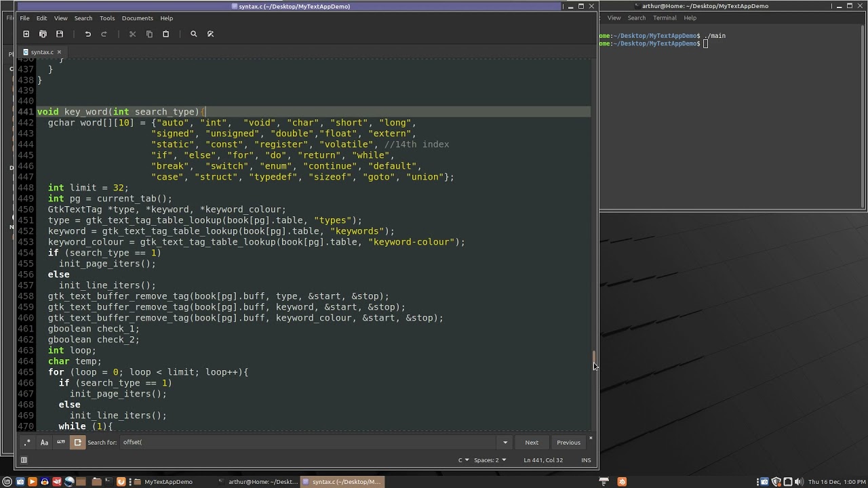Viewport: 868px width, 488px height.
Task: Click the Find and Replace toolbar icon
Action: point(210,34)
